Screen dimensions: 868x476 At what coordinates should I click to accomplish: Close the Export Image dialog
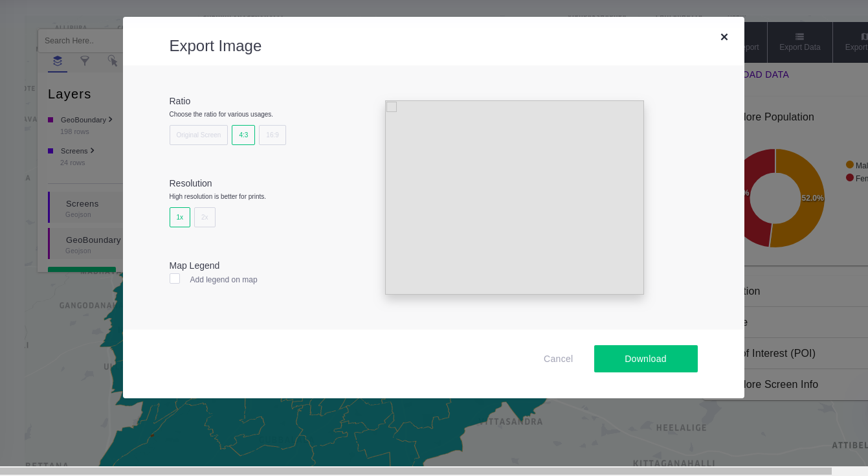724,37
